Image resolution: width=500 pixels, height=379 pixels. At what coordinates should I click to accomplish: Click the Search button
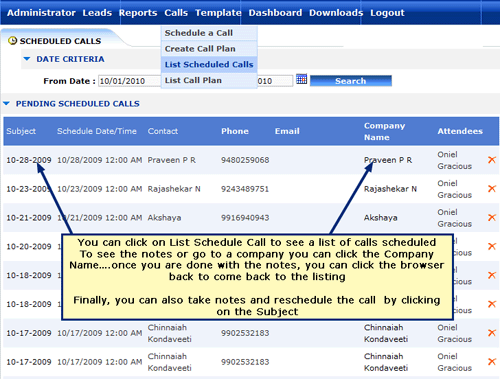pos(351,81)
